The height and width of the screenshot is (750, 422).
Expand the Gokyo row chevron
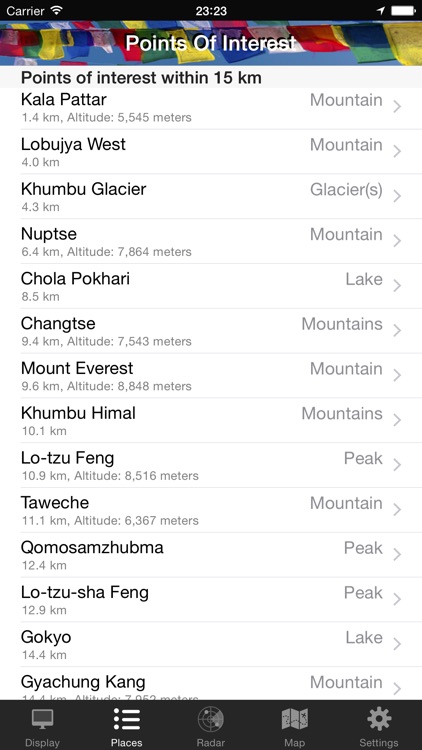point(397,644)
